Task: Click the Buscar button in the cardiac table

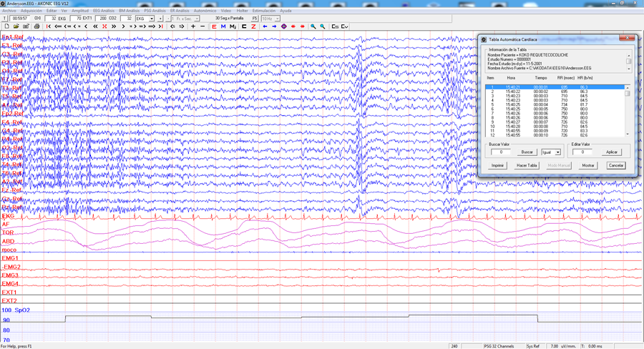Action: point(527,152)
